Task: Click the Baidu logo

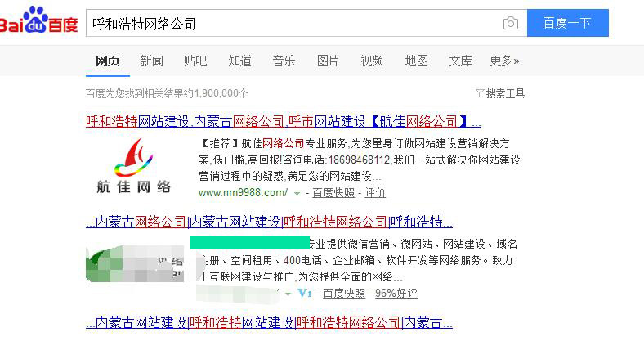Action: [x=39, y=21]
